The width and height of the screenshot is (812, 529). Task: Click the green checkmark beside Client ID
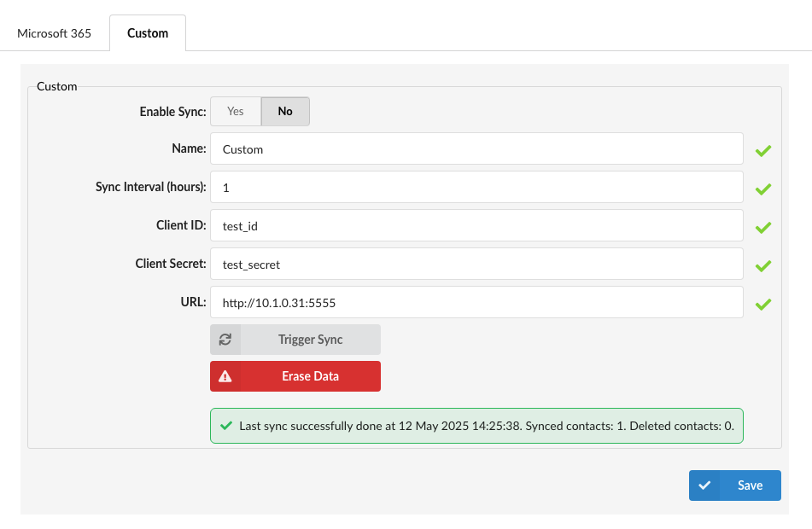762,227
